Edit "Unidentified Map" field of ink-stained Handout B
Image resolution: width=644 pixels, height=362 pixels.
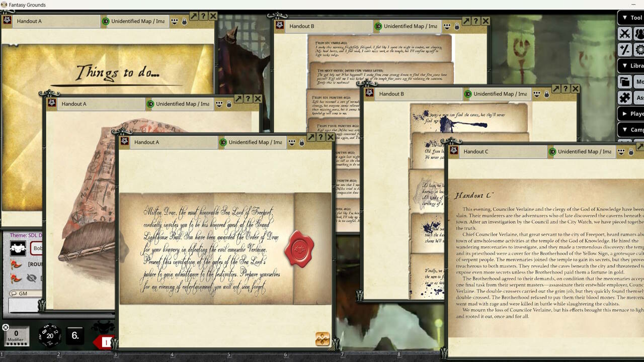tap(500, 94)
